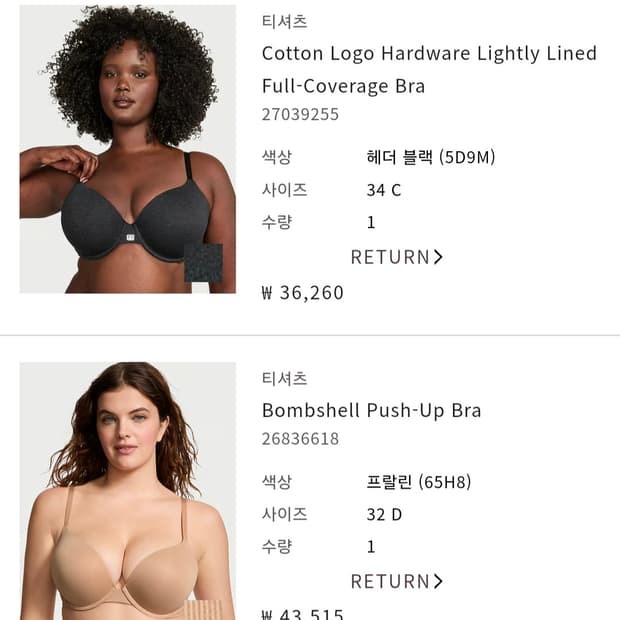Tap the ₩ 43,515 price
The width and height of the screenshot is (620, 620).
point(302,614)
